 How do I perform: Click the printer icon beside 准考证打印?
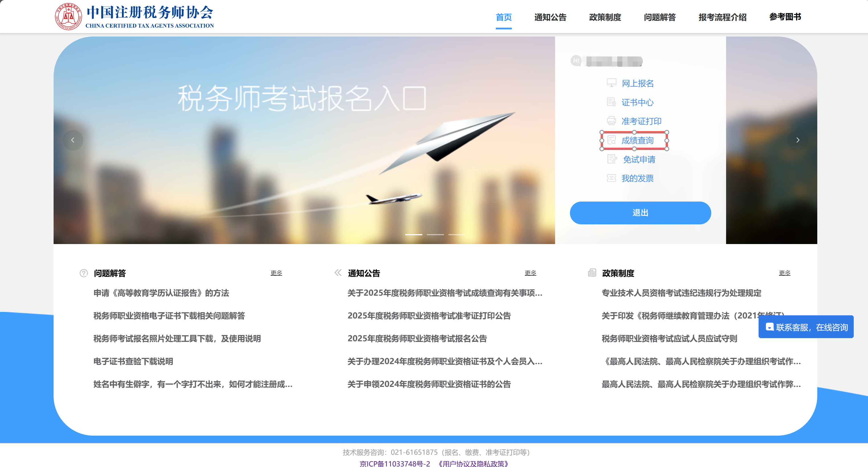click(x=611, y=121)
